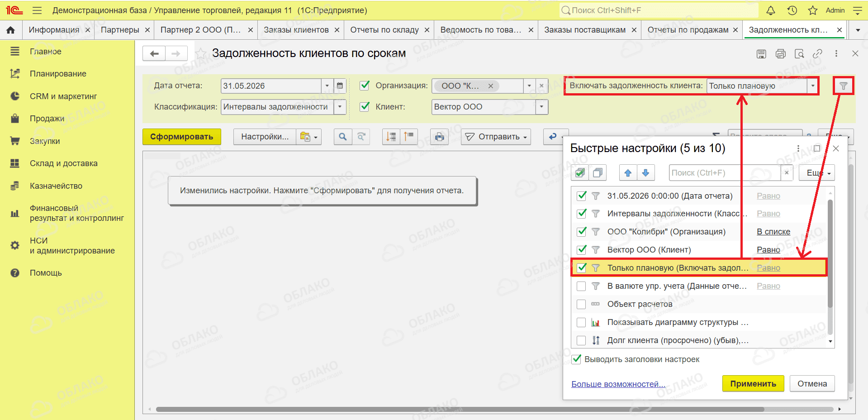This screenshot has width=868, height=420.
Task: Expand the Дата отчета dropdown arrow
Action: 327,86
